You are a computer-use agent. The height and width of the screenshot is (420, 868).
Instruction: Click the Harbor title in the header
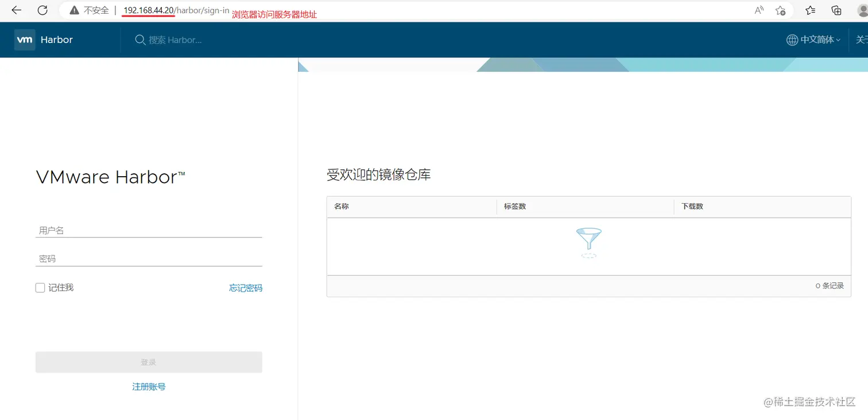(x=57, y=40)
